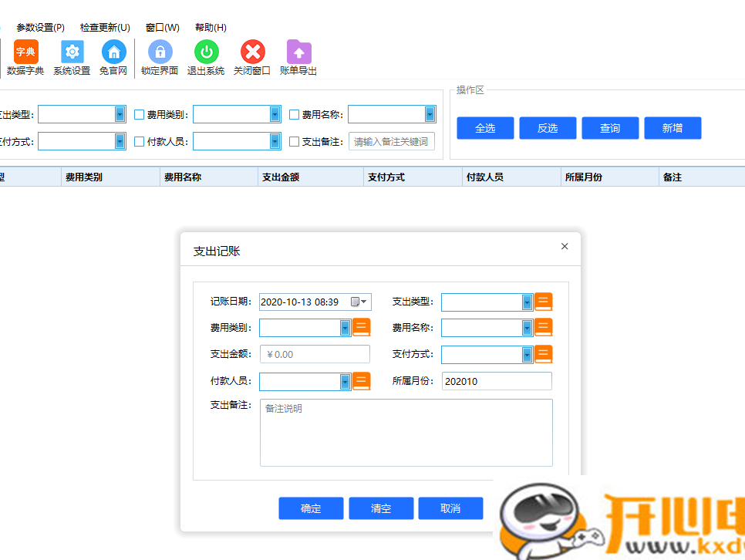This screenshot has height=560, width=745.
Task: Click the 反选 invert selection button
Action: [548, 128]
